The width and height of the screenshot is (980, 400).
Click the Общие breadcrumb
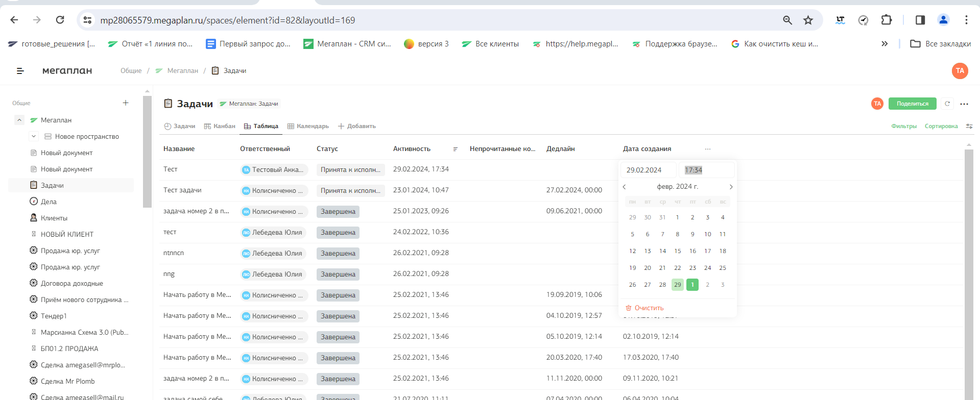click(131, 71)
